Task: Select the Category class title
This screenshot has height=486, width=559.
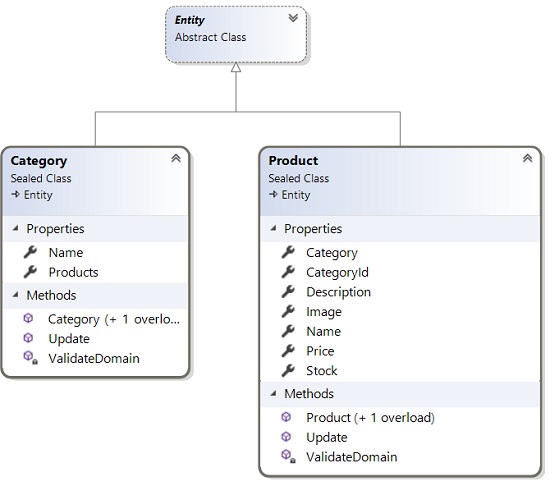Action: (39, 161)
